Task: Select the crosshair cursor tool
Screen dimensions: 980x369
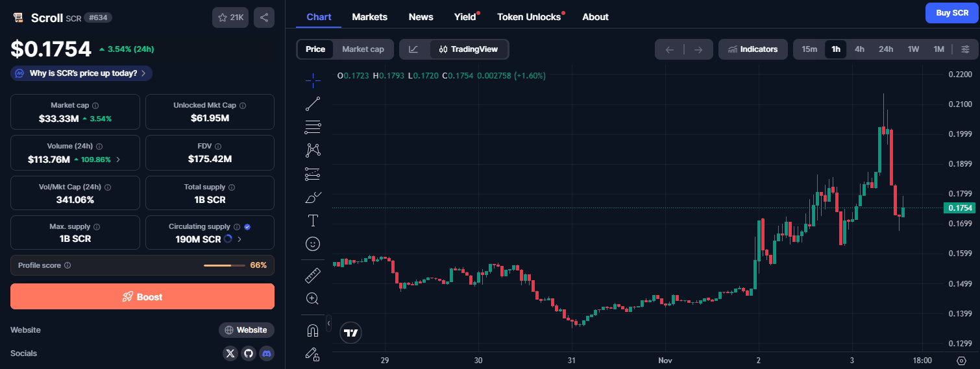Action: pos(313,81)
